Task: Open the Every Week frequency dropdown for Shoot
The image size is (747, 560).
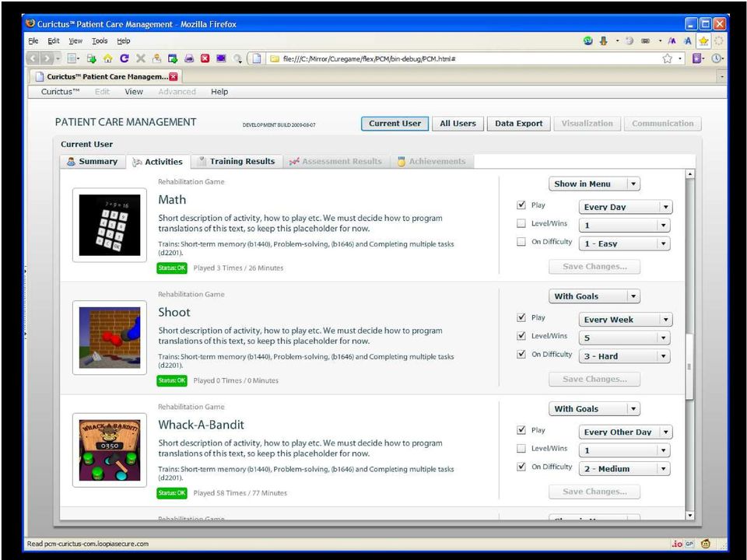Action: click(x=626, y=320)
